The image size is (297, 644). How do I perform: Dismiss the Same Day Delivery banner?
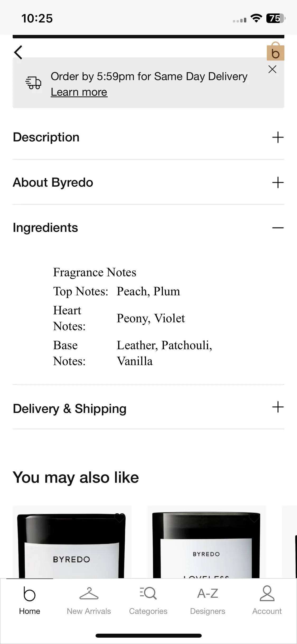click(x=272, y=69)
